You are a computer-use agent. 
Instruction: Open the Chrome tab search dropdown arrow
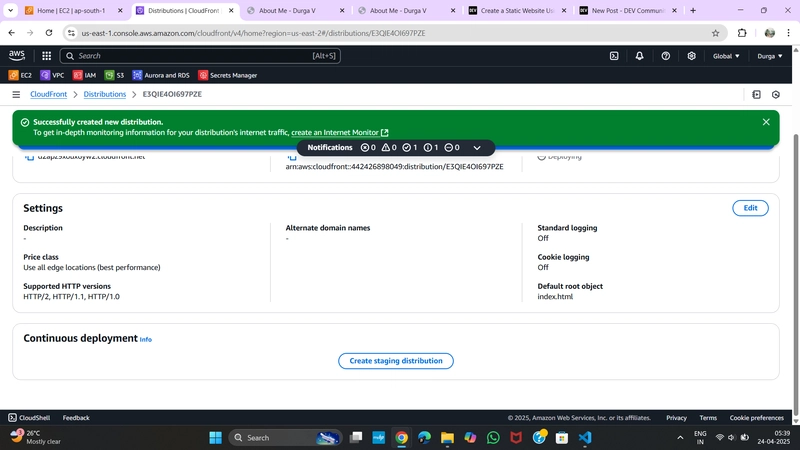click(10, 10)
